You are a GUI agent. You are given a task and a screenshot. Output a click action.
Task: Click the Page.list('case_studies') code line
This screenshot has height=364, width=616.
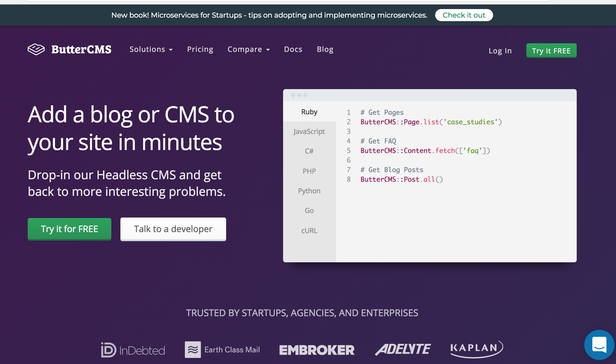click(x=431, y=122)
